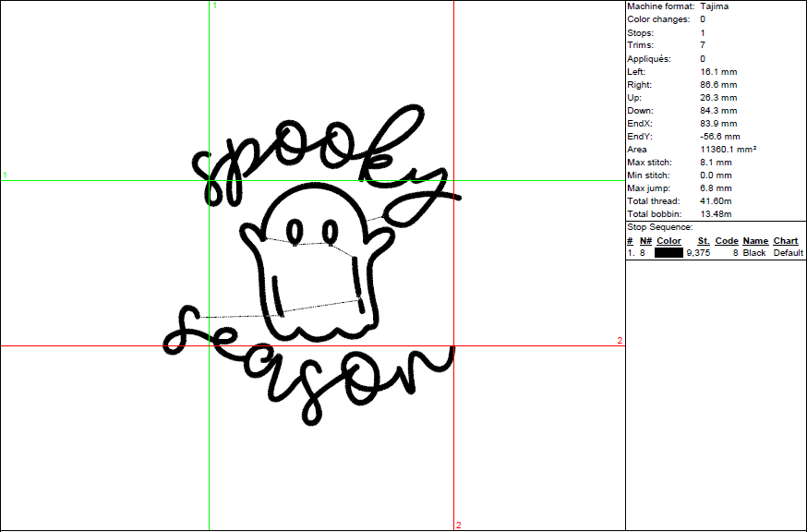Click the stitch count 9,375
The image size is (807, 532).
point(697,253)
